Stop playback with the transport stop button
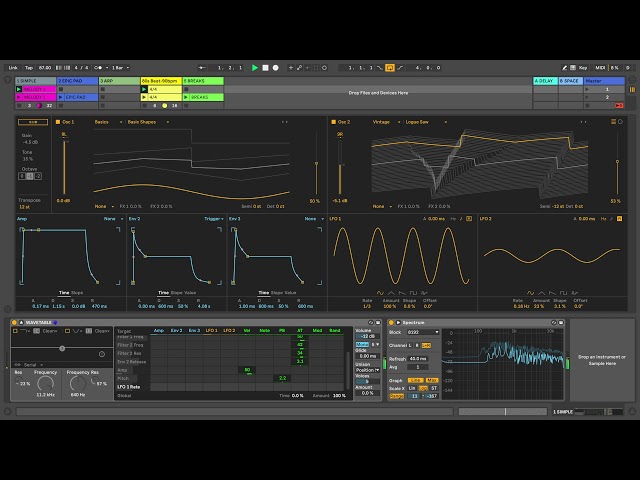 [x=265, y=68]
